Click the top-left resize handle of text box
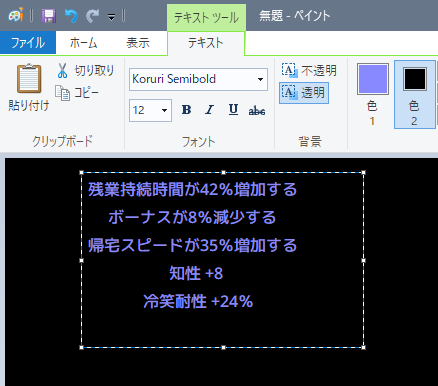438x386 pixels. (x=82, y=173)
